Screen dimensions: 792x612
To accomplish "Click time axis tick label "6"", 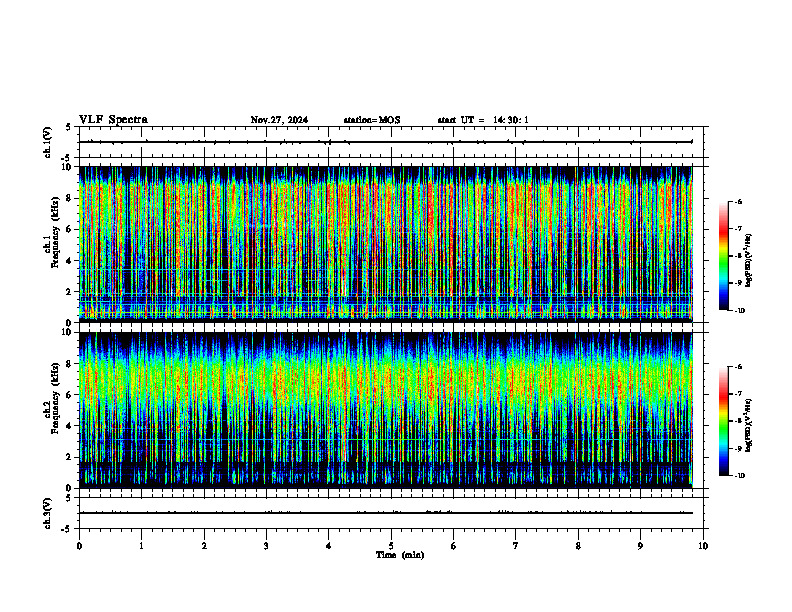I will tap(454, 546).
